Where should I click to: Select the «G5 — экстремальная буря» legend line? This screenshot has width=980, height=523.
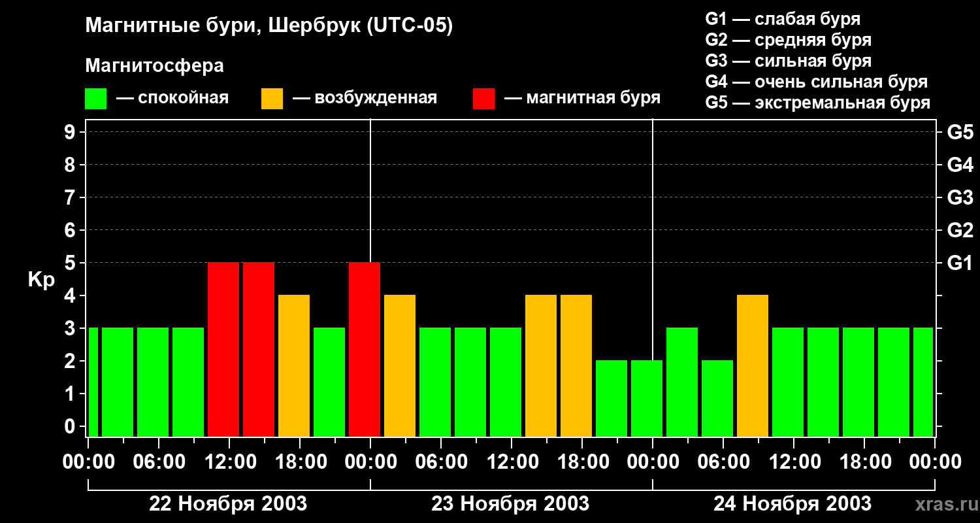[x=818, y=103]
